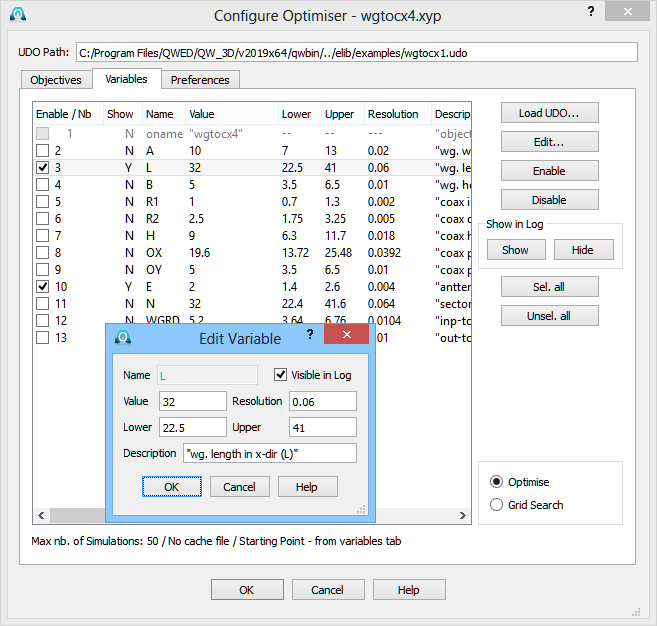Click Help at bottom of Configure Optimiser

click(x=409, y=590)
